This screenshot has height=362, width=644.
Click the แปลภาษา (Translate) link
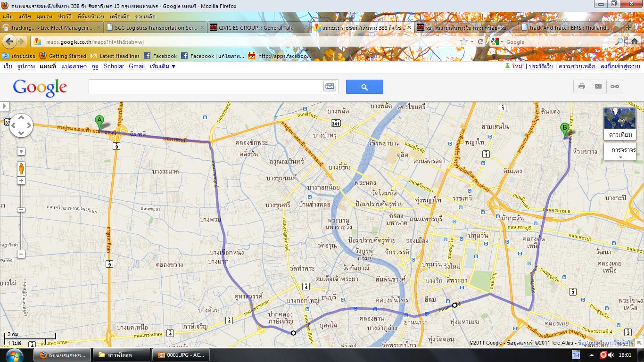pos(74,66)
